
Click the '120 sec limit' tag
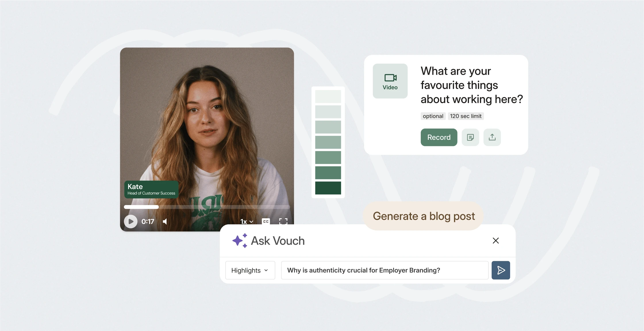(466, 116)
